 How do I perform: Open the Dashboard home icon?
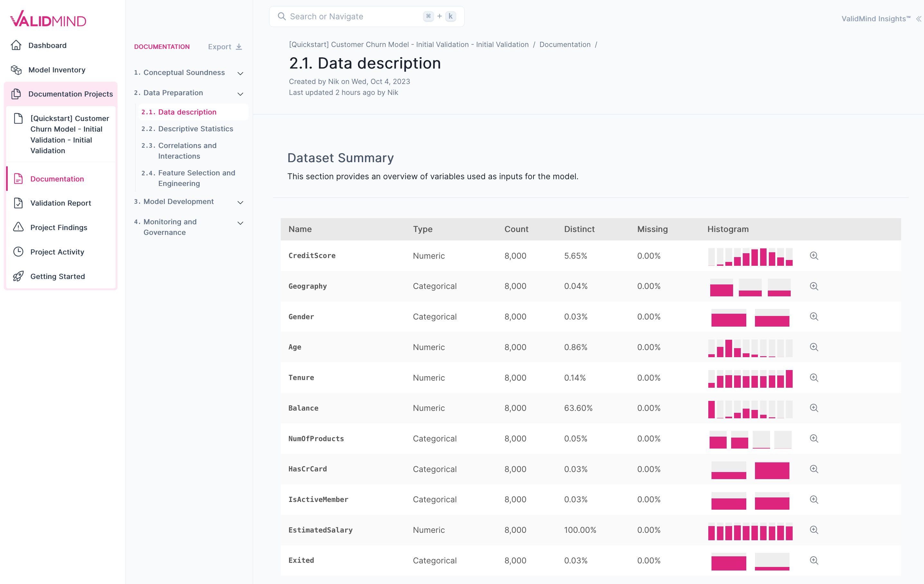16,45
